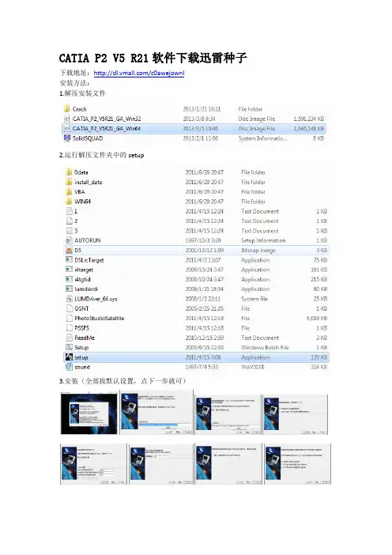392x555 pixels.
Task: Click the SolidSQUAD system information icon
Action: 67,138
